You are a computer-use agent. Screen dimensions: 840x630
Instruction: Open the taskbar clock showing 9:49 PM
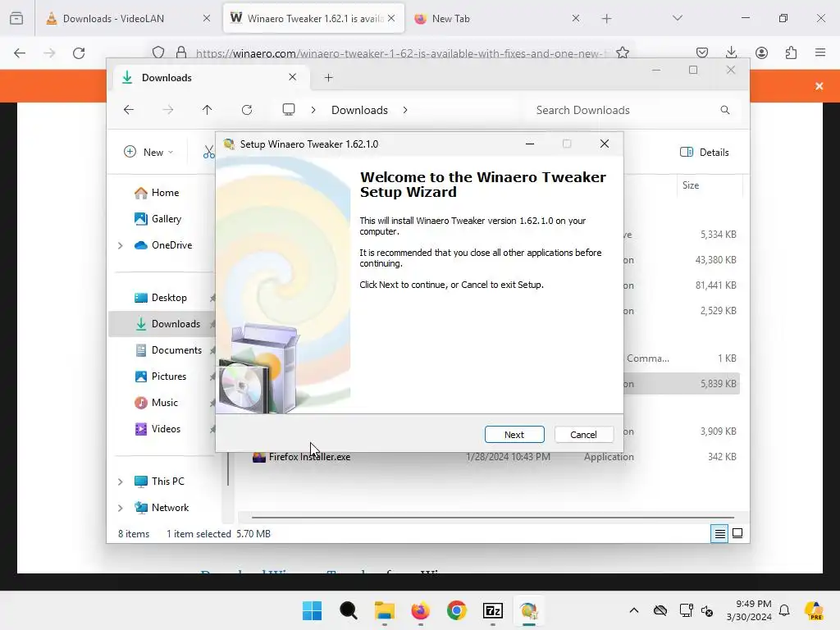click(749, 610)
